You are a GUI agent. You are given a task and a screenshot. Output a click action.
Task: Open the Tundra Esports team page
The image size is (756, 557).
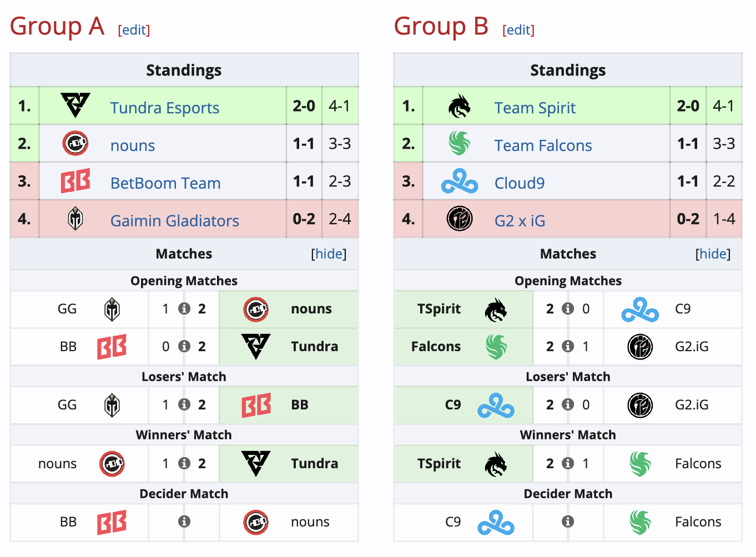164,108
